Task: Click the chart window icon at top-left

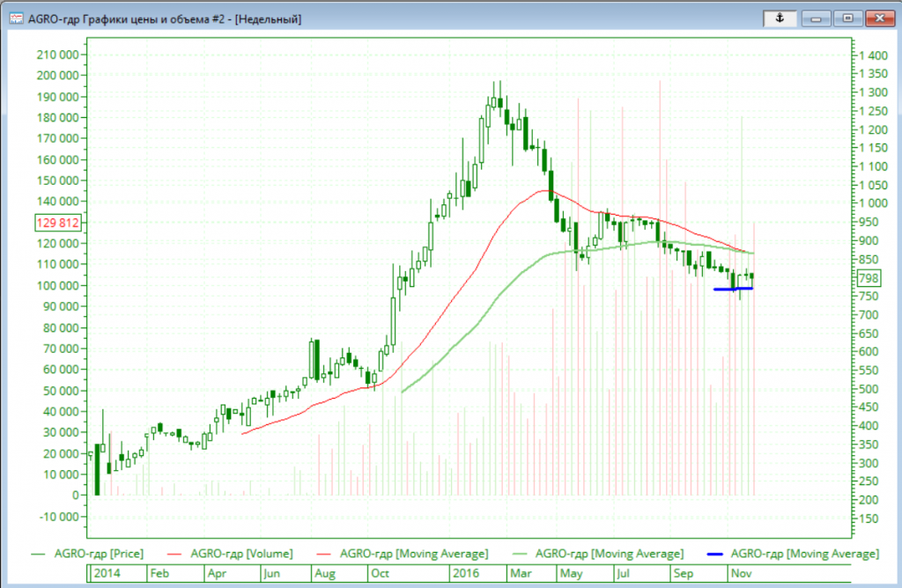Action: 16,19
